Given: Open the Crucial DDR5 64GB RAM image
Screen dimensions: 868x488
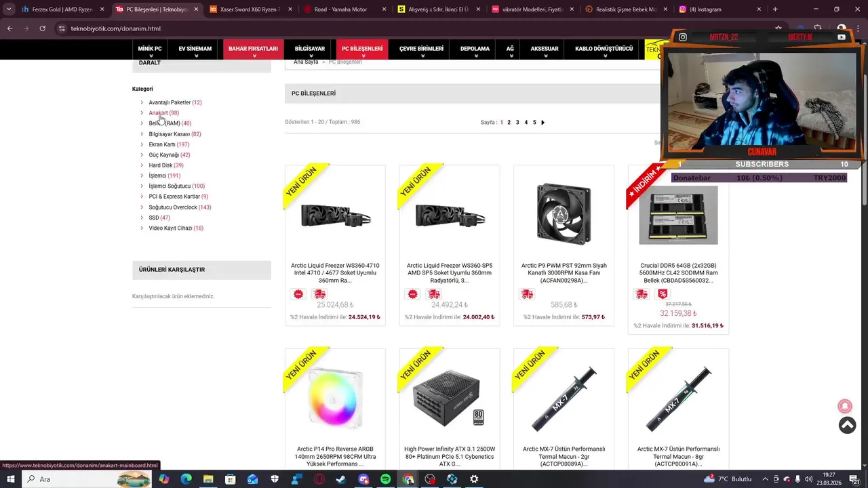Looking at the screenshot, I should [678, 215].
